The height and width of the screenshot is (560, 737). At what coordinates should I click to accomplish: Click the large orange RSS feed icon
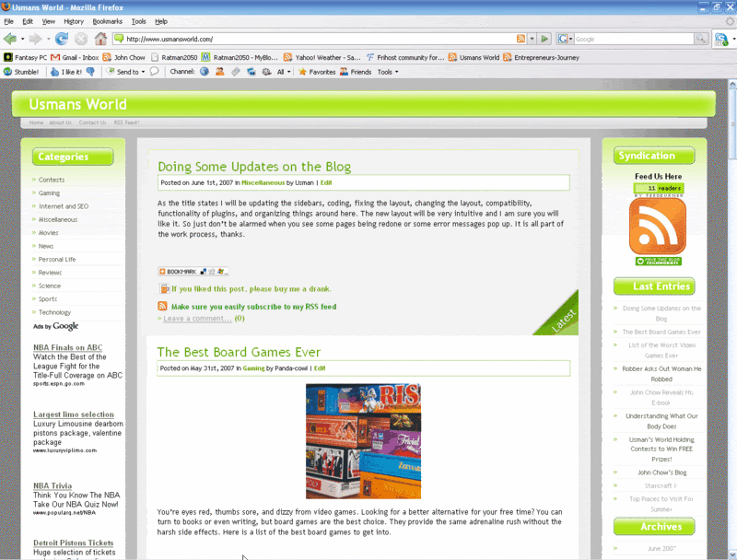(657, 227)
